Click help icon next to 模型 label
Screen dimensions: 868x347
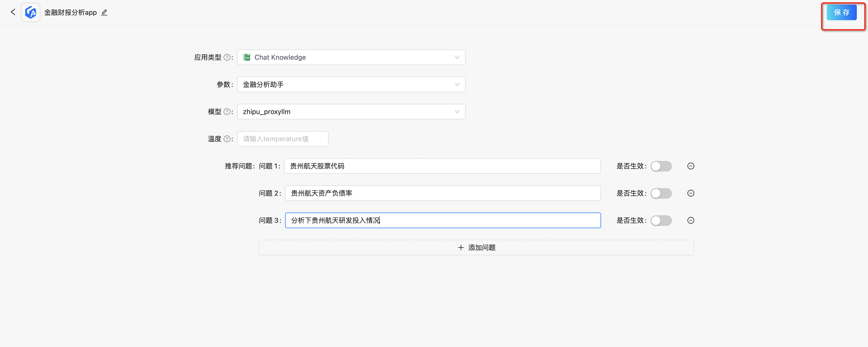click(227, 112)
